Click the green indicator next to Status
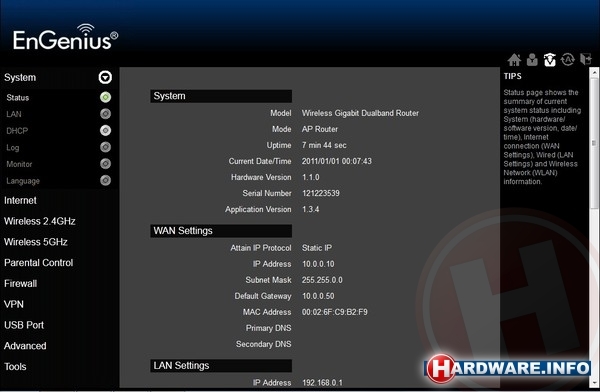Image resolution: width=600 pixels, height=392 pixels. coord(105,97)
